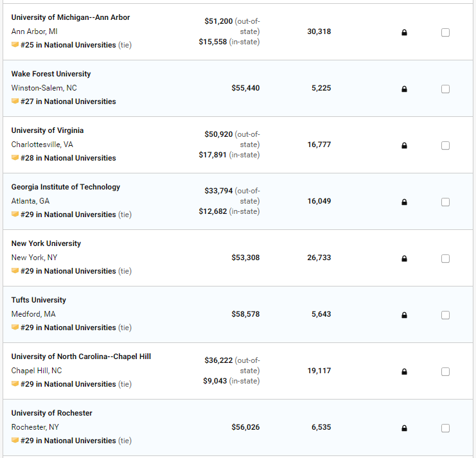Viewport: 476px width, 458px height.
Task: Click Tufts University's #29 in National Universities ranking
Action: pyautogui.click(x=68, y=328)
